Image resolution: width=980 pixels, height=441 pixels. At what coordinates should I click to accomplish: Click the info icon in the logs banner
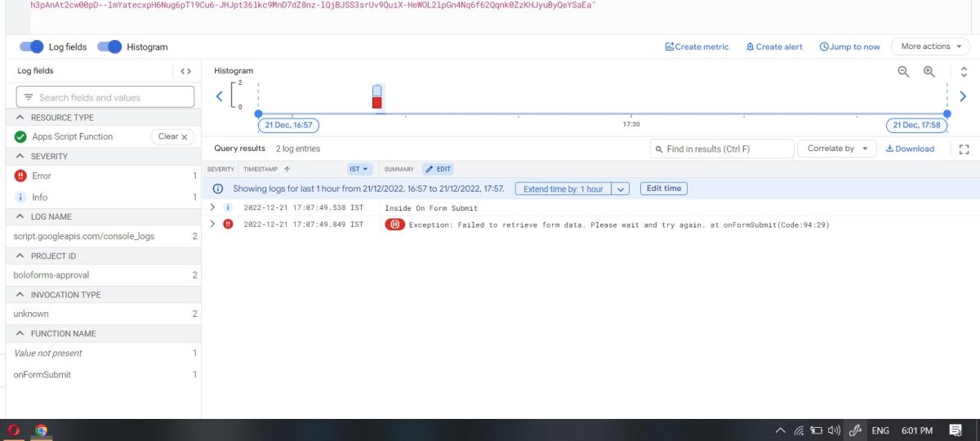pos(218,189)
